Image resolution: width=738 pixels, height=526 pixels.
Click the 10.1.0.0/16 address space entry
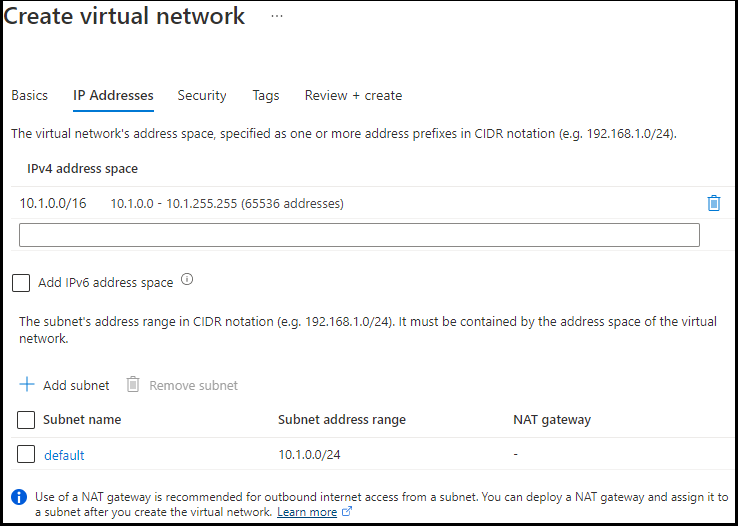pos(53,204)
